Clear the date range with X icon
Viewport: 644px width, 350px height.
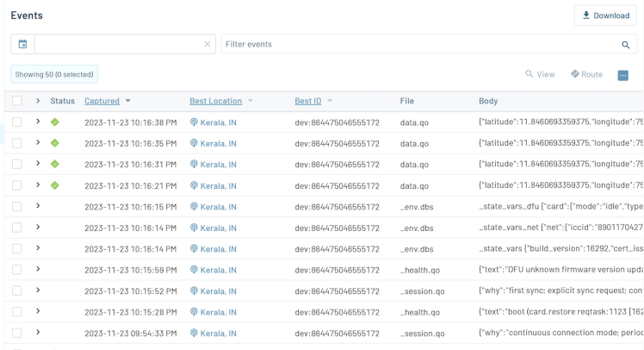coord(207,45)
